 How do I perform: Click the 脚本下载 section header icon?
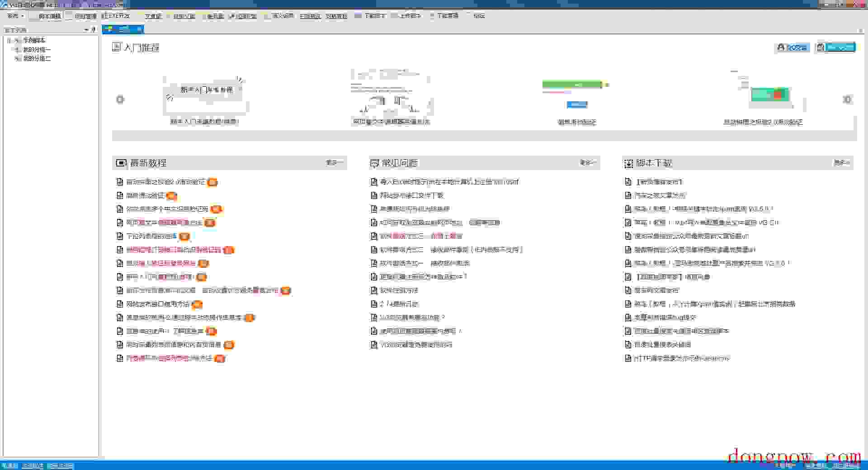pyautogui.click(x=628, y=163)
